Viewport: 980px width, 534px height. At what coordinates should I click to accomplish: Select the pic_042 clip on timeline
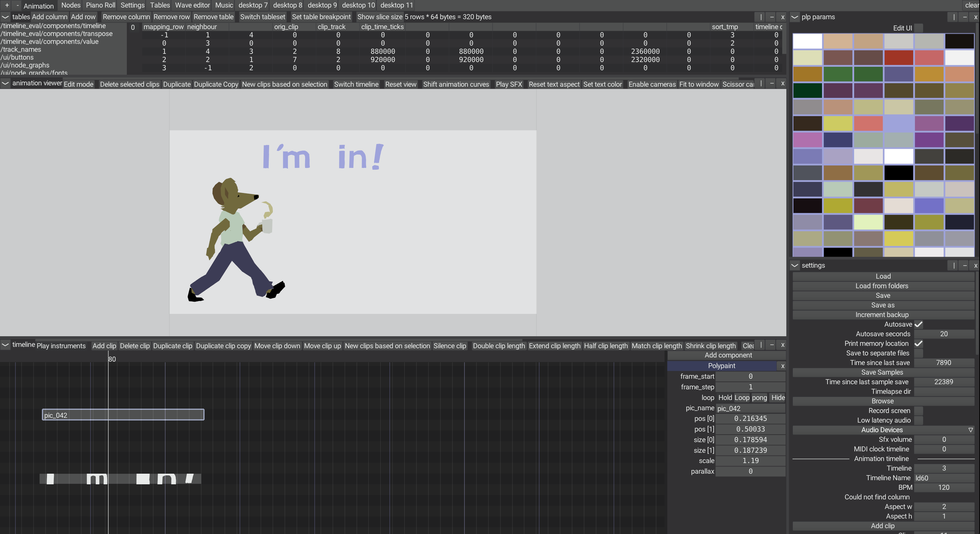point(123,415)
